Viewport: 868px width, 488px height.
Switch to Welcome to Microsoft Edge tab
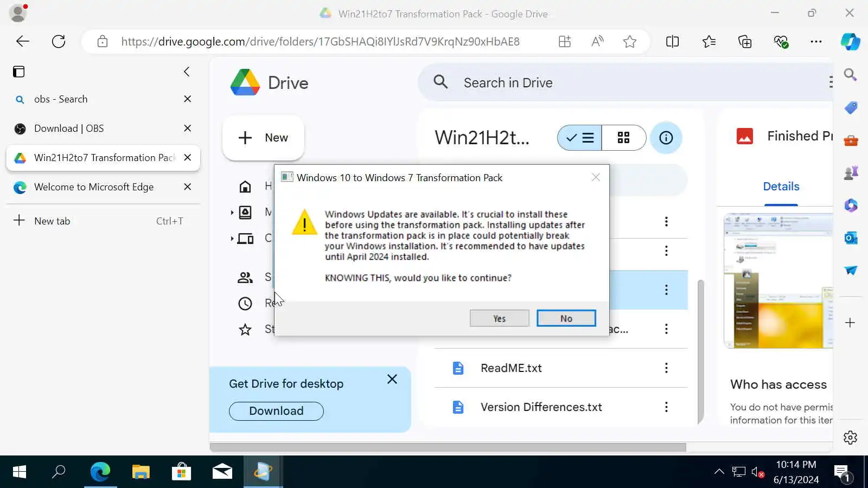coord(103,187)
